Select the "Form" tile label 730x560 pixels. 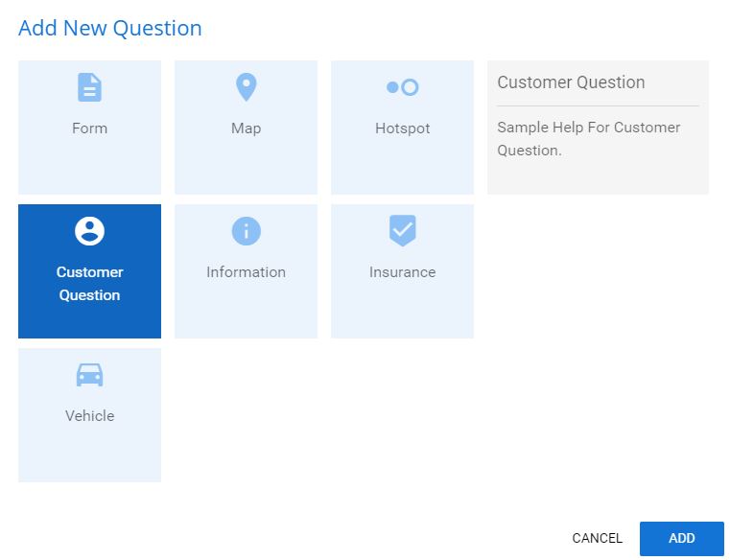tap(89, 128)
